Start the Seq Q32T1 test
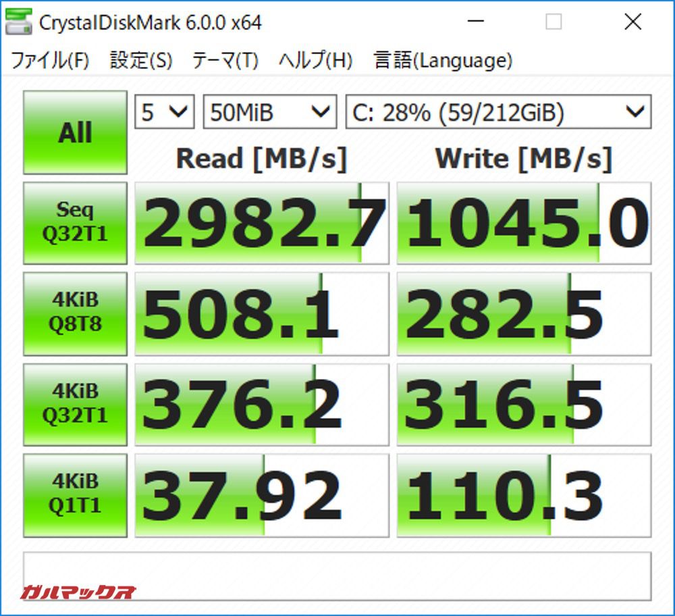The width and height of the screenshot is (675, 616). coord(75,223)
